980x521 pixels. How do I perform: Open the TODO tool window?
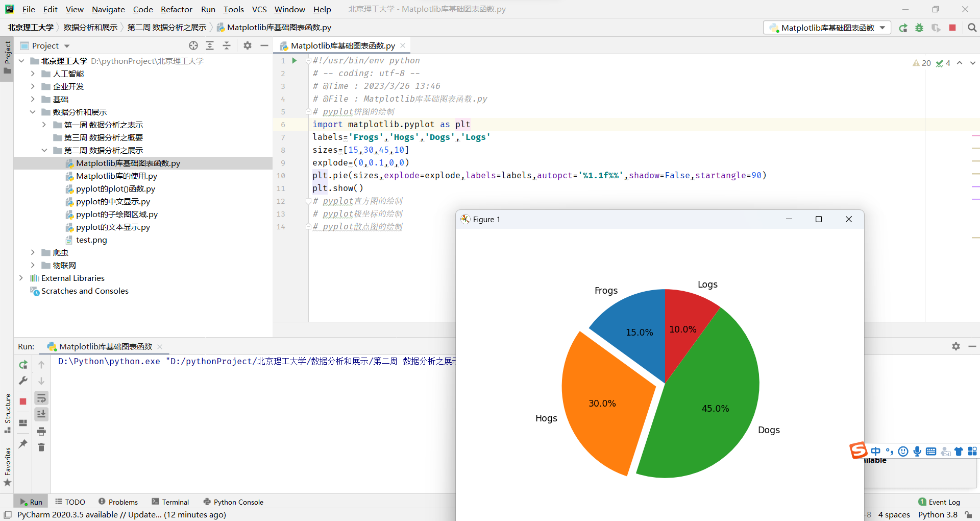(x=70, y=502)
